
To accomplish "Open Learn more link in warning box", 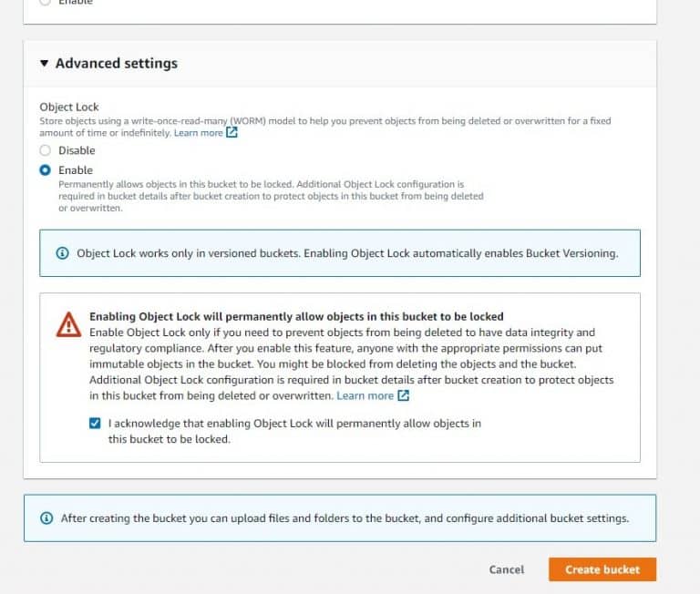I will coord(365,395).
